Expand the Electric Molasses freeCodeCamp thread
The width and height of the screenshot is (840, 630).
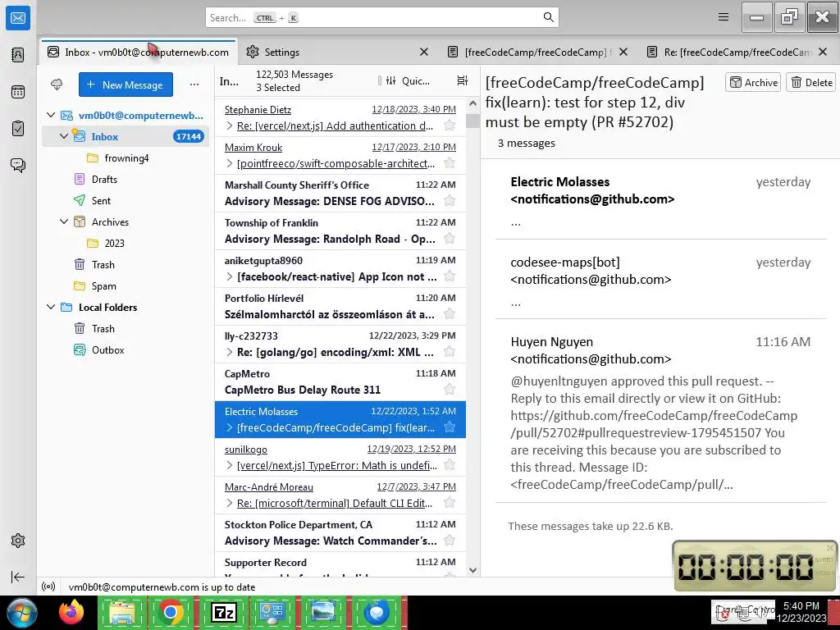(x=230, y=427)
